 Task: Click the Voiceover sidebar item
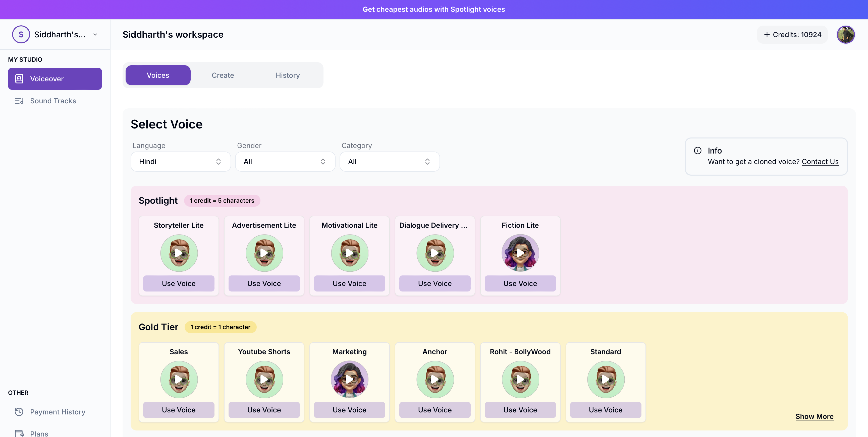tap(55, 79)
